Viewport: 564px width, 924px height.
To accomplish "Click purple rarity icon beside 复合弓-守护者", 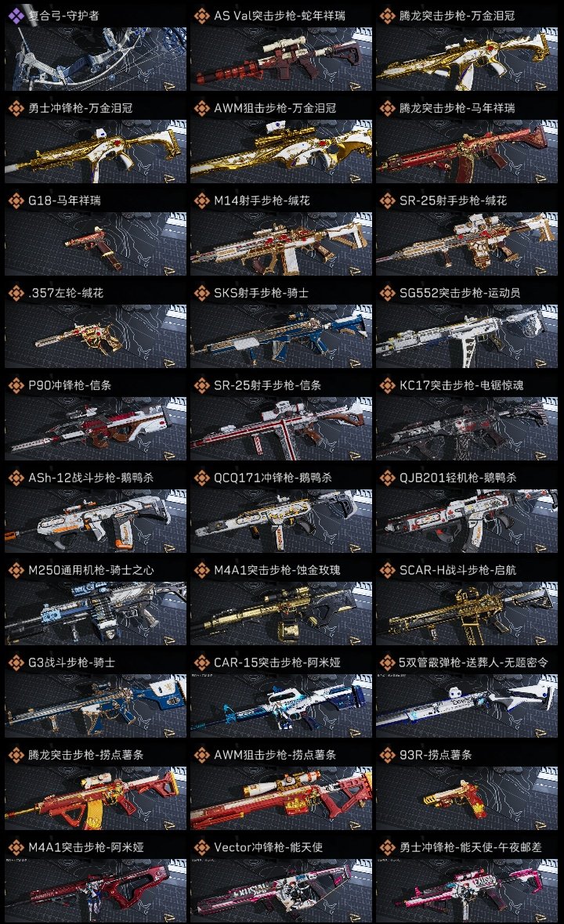I will point(16,16).
